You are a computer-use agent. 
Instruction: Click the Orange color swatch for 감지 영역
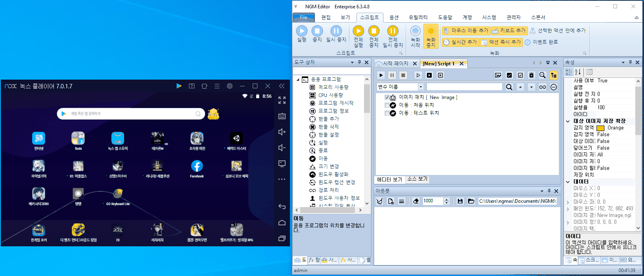[x=600, y=128]
